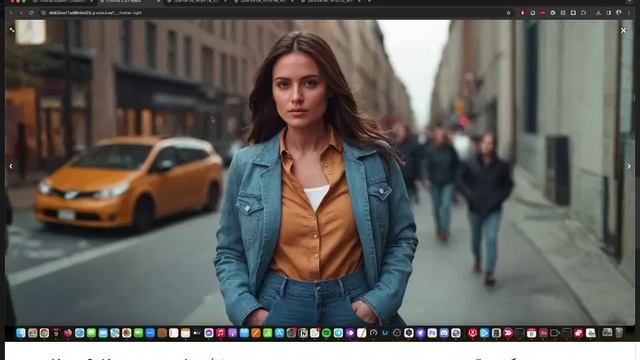Click the woman photo in the lightbox
Image resolution: width=640 pixels, height=360 pixels.
click(x=320, y=173)
